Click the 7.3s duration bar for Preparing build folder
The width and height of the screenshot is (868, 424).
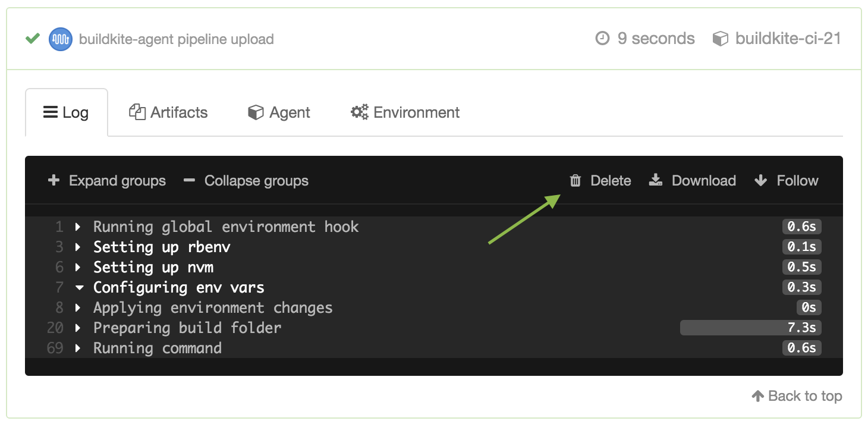(x=750, y=328)
